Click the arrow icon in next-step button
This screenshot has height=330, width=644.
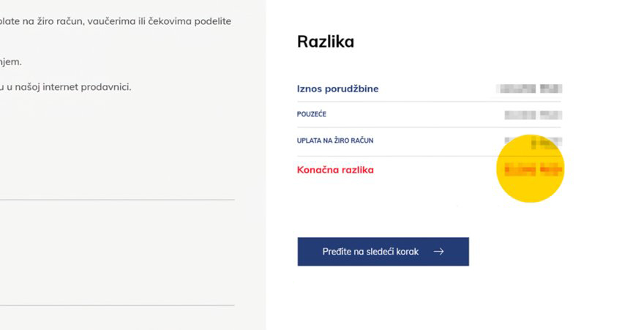tap(438, 251)
